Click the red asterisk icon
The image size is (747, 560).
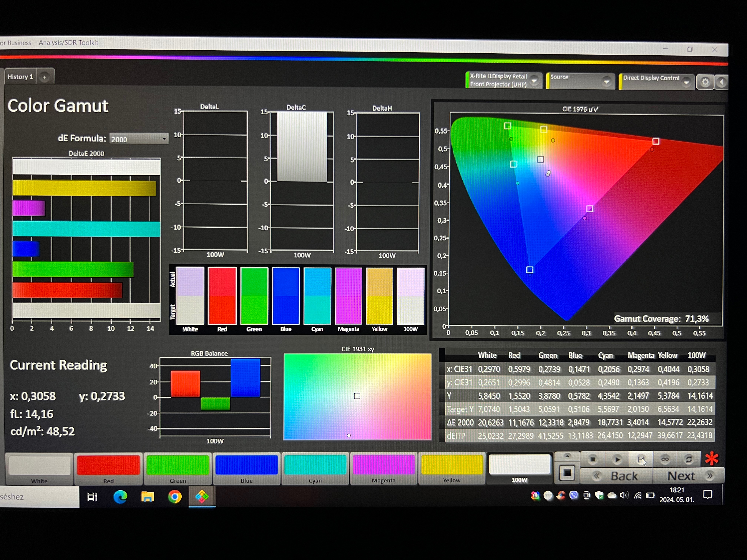click(x=712, y=459)
